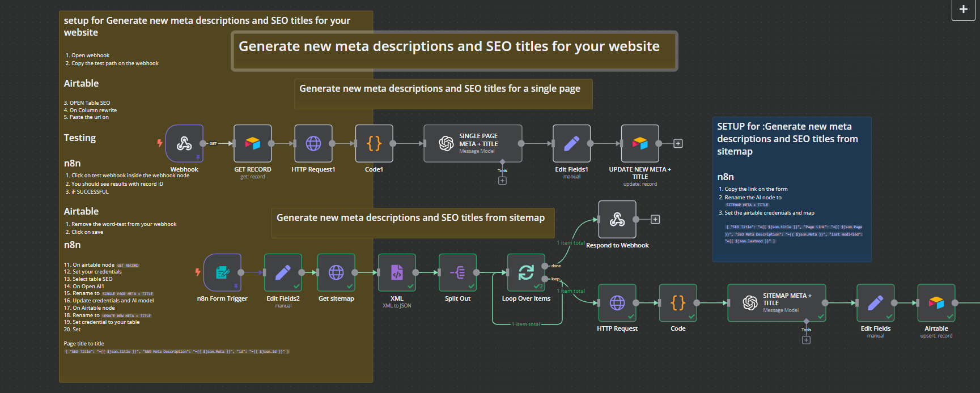Open the Split Out node
The height and width of the screenshot is (393, 980).
(x=457, y=272)
